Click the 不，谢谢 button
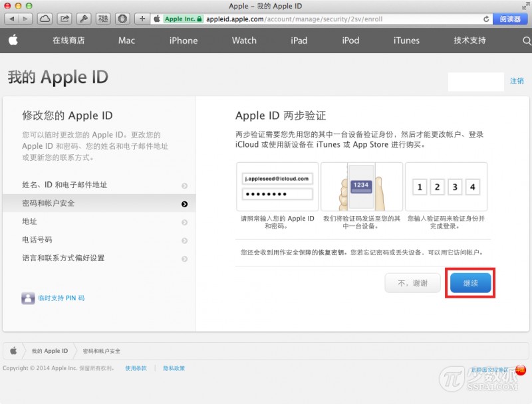The width and height of the screenshot is (532, 404). pyautogui.click(x=412, y=283)
